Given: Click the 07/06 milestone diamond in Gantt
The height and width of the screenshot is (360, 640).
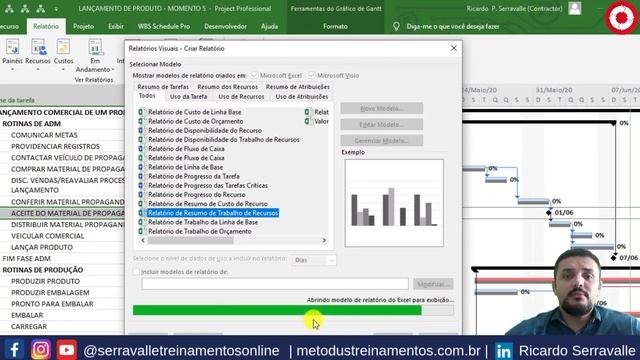Looking at the screenshot, I should pyautogui.click(x=613, y=258).
